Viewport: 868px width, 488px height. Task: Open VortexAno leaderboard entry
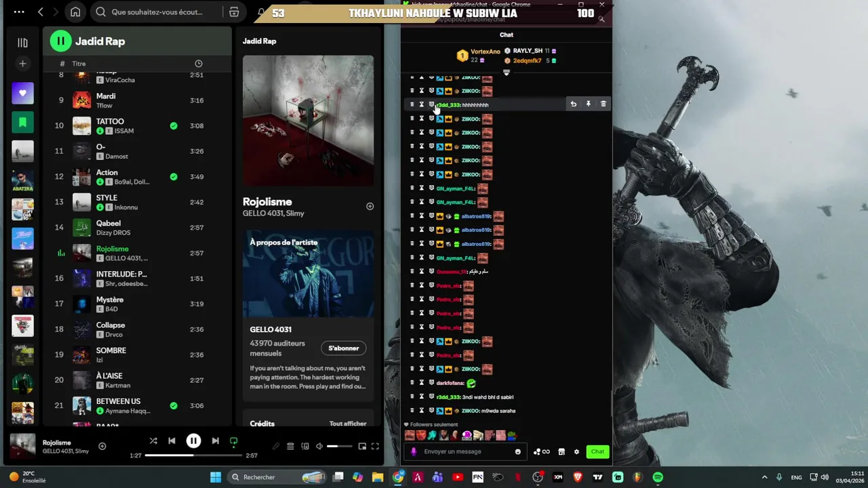[x=479, y=56]
